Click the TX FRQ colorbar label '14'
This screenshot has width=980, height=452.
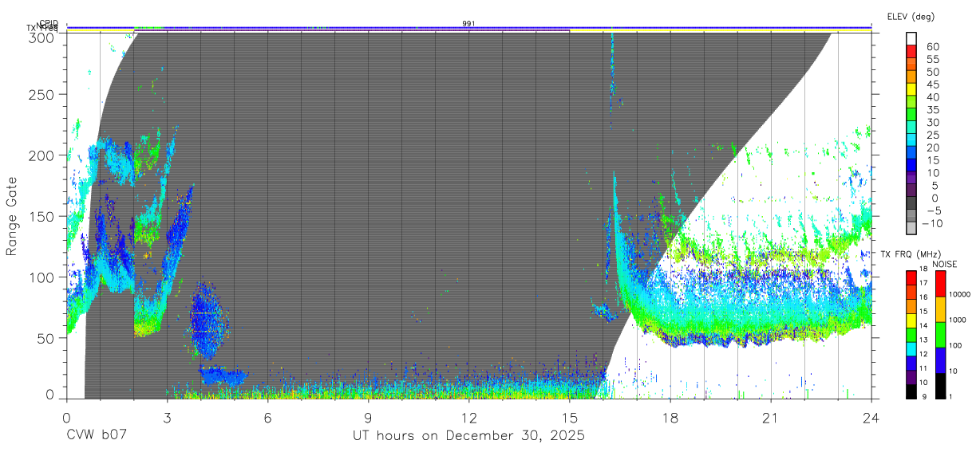click(923, 325)
